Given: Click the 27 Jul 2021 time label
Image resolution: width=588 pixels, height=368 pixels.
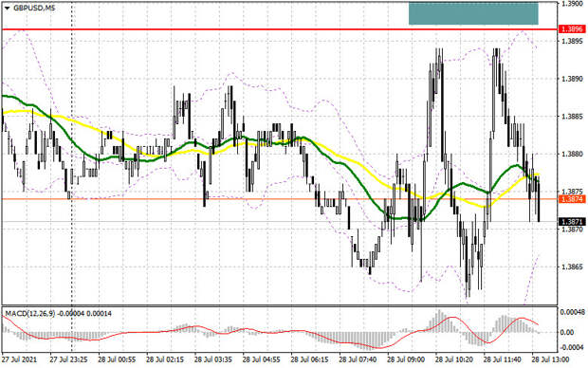Looking at the screenshot, I should [20, 359].
